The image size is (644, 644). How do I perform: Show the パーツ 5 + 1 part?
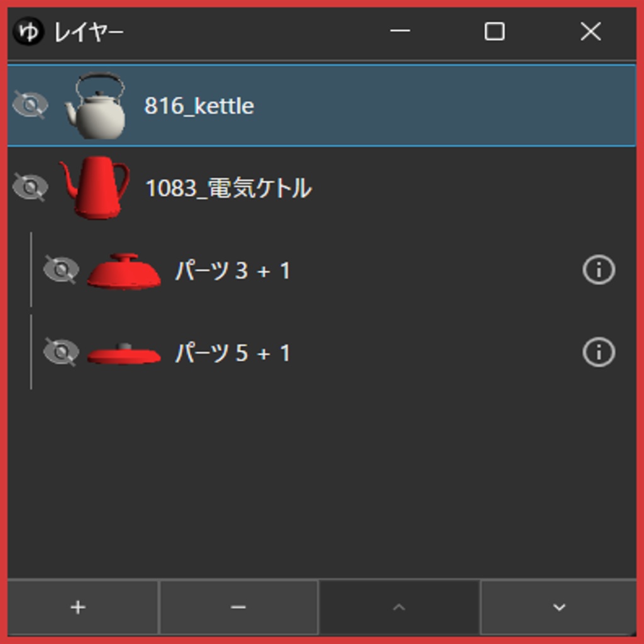[x=61, y=352]
